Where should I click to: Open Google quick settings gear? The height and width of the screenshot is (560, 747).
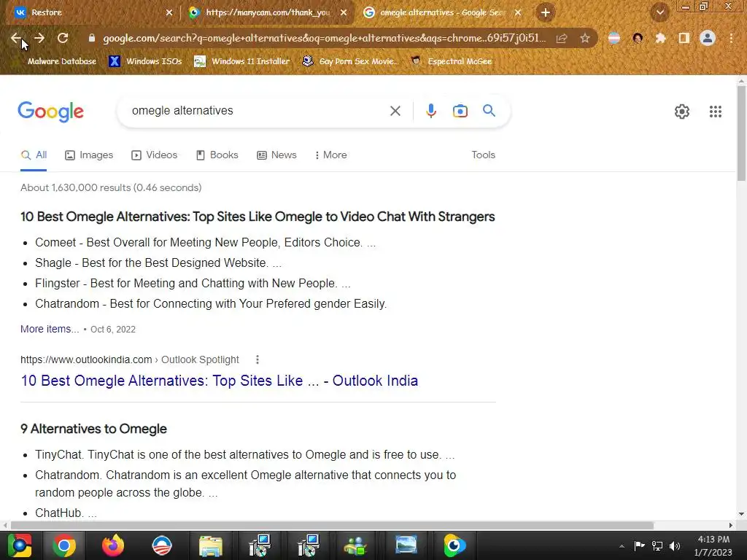click(x=682, y=112)
